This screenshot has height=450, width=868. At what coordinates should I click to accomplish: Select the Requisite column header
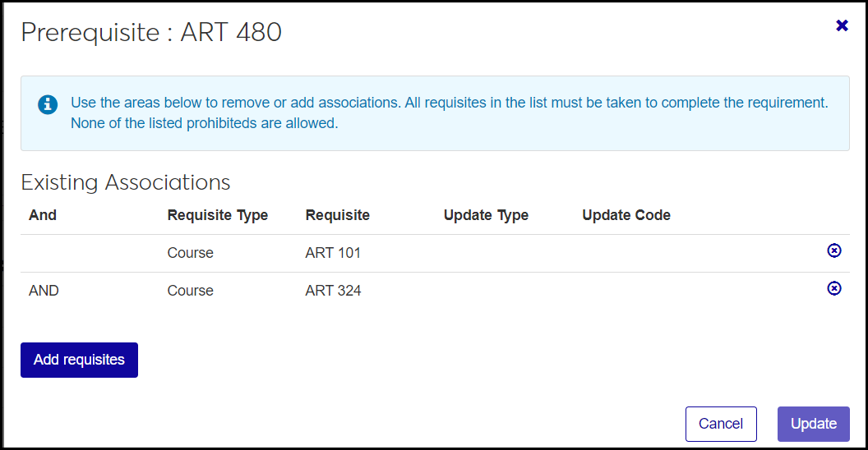pos(338,215)
